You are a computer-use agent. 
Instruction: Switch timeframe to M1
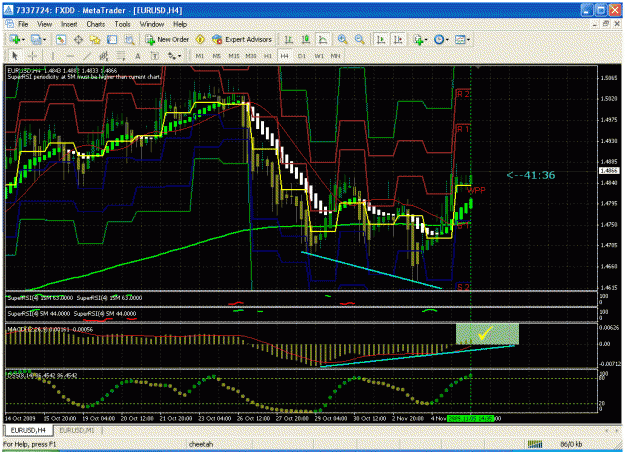coord(200,56)
